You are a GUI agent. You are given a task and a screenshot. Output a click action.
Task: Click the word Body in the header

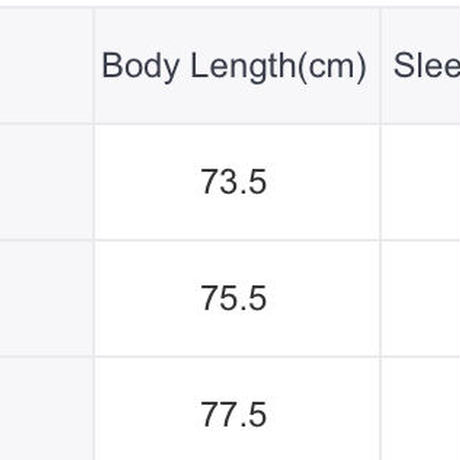pyautogui.click(x=141, y=67)
